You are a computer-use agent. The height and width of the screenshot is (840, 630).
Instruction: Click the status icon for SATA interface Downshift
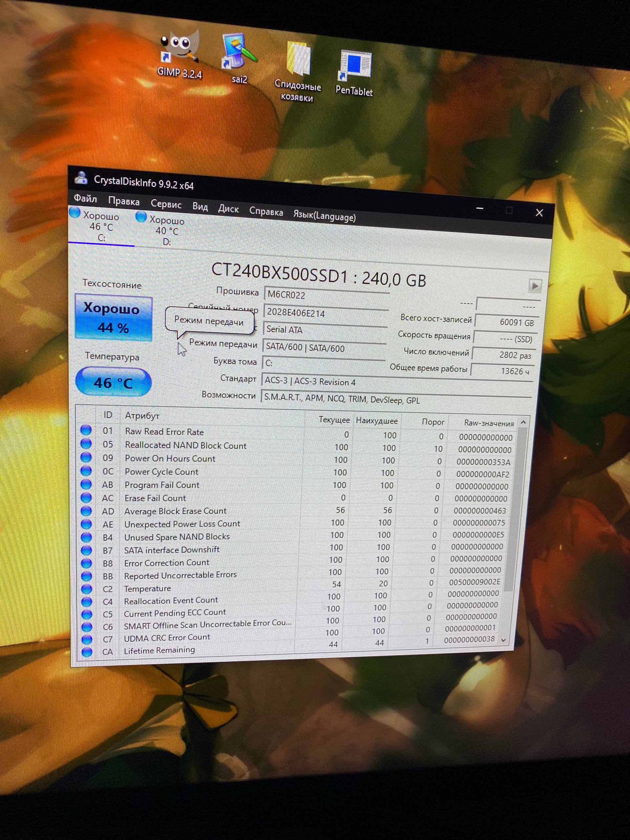click(87, 550)
